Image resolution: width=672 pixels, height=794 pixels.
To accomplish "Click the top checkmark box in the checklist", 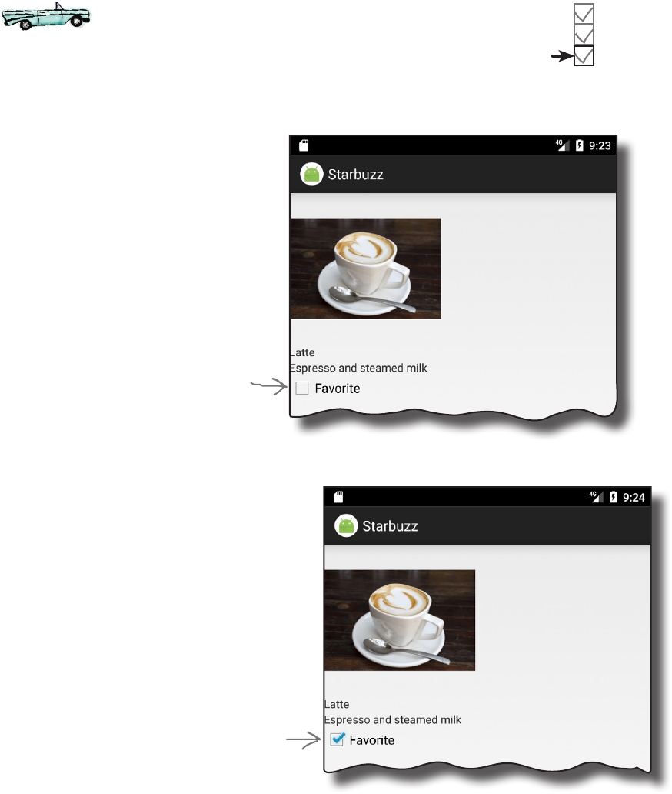I will tap(584, 14).
